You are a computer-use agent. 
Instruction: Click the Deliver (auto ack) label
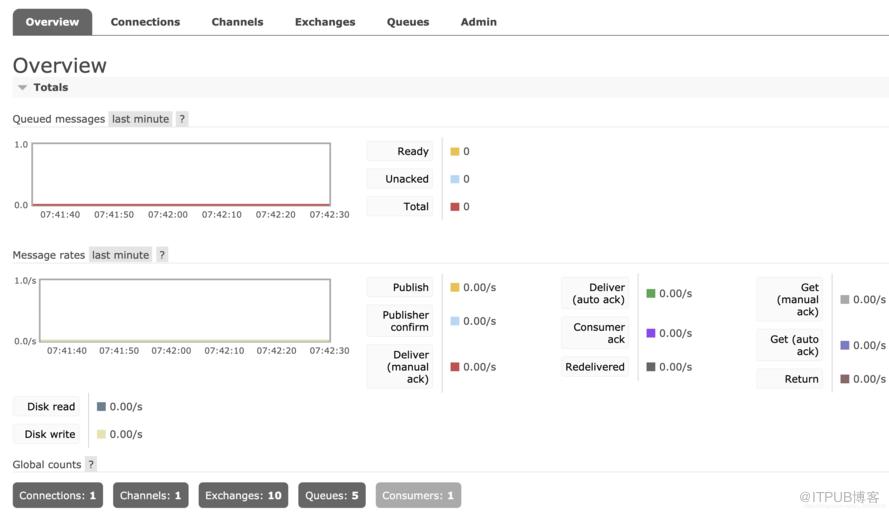click(595, 293)
